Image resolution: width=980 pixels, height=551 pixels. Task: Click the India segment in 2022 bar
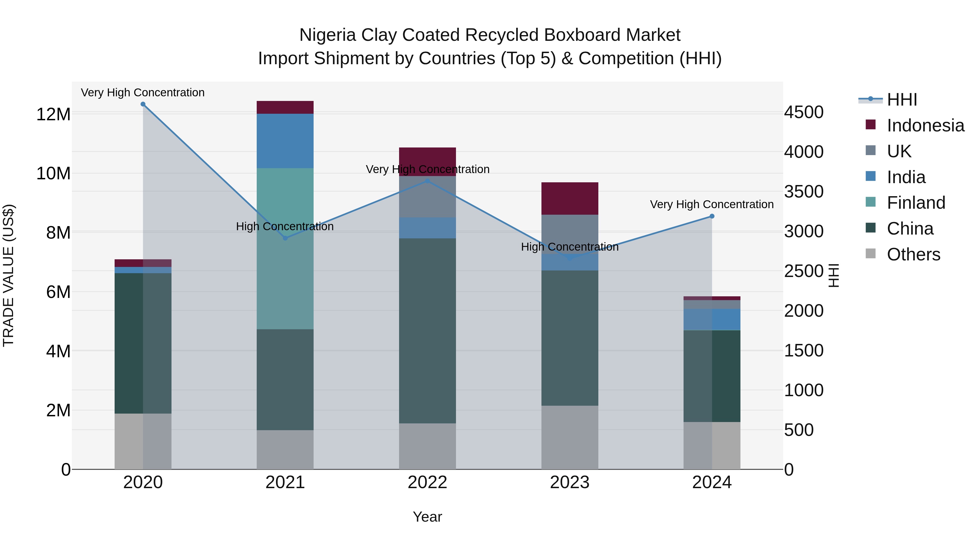(x=428, y=228)
